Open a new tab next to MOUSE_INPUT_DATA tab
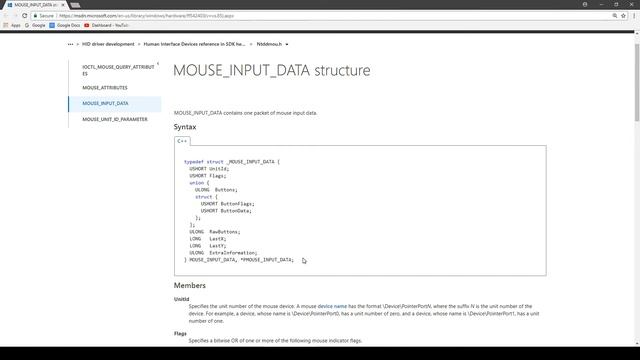Screen dimensions: 640x360 tap(75, 5)
